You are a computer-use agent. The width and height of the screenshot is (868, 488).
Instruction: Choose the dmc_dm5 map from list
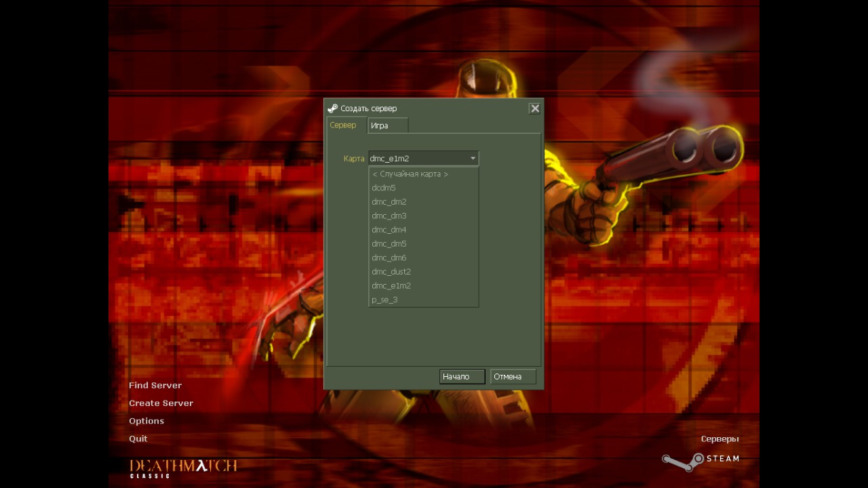424,244
